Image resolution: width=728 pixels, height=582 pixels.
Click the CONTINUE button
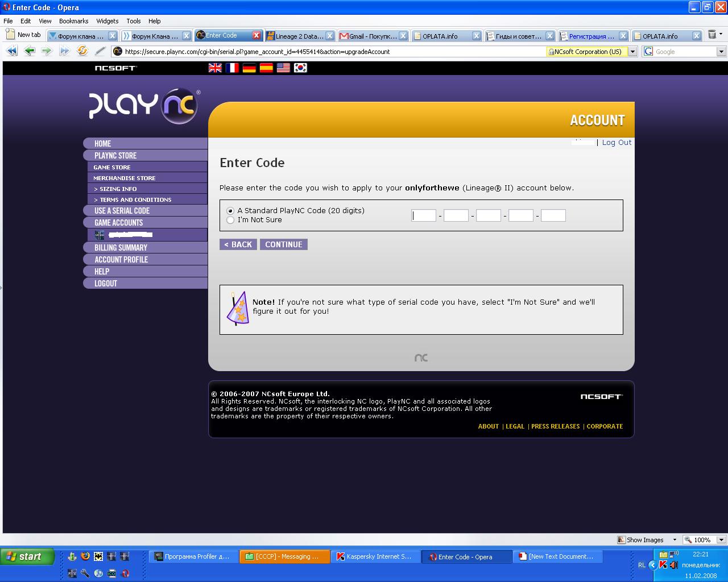tap(283, 244)
